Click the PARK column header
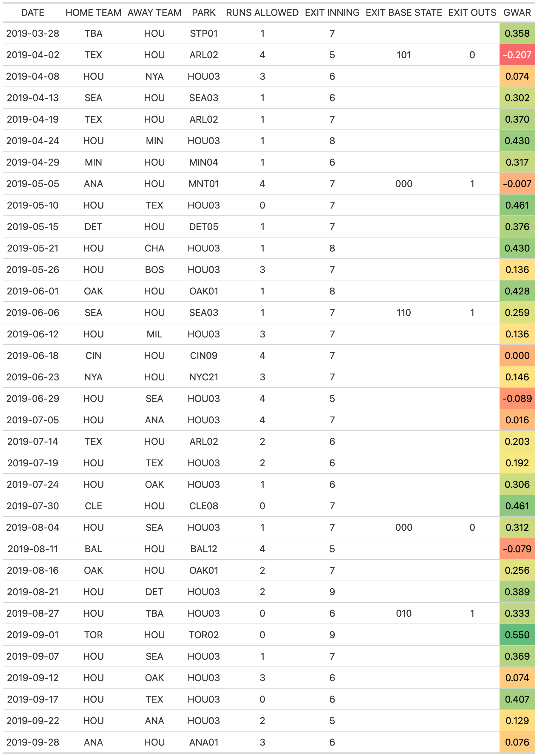This screenshot has height=756, width=538. click(x=203, y=13)
